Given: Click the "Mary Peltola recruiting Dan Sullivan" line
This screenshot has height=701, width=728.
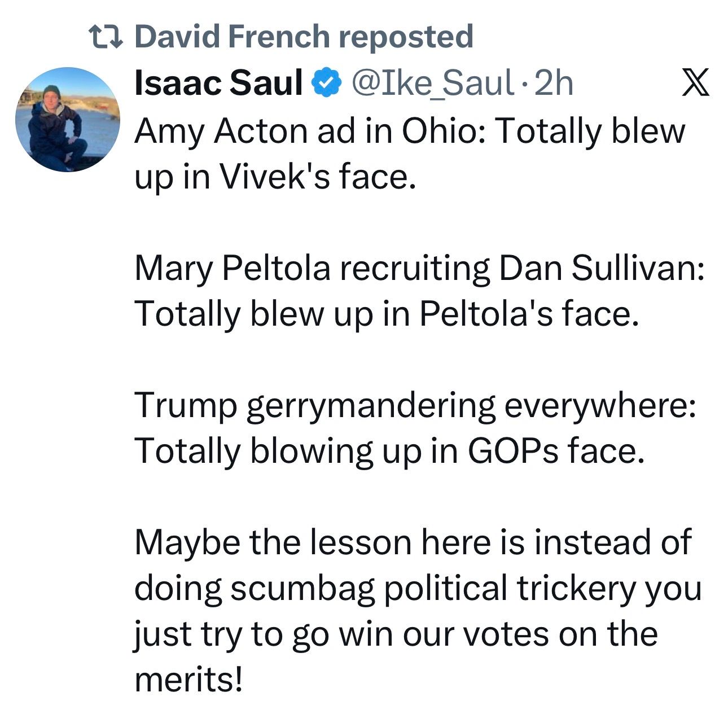Looking at the screenshot, I should point(420,268).
